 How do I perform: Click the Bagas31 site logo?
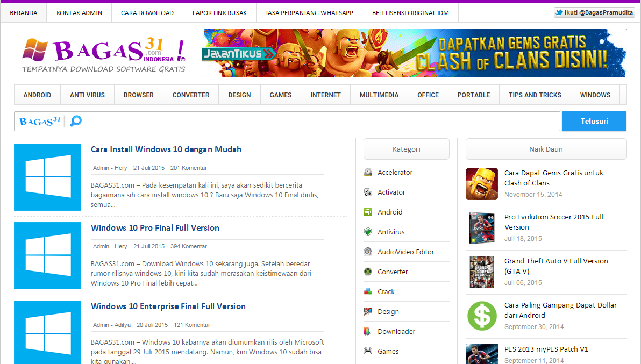coord(104,55)
